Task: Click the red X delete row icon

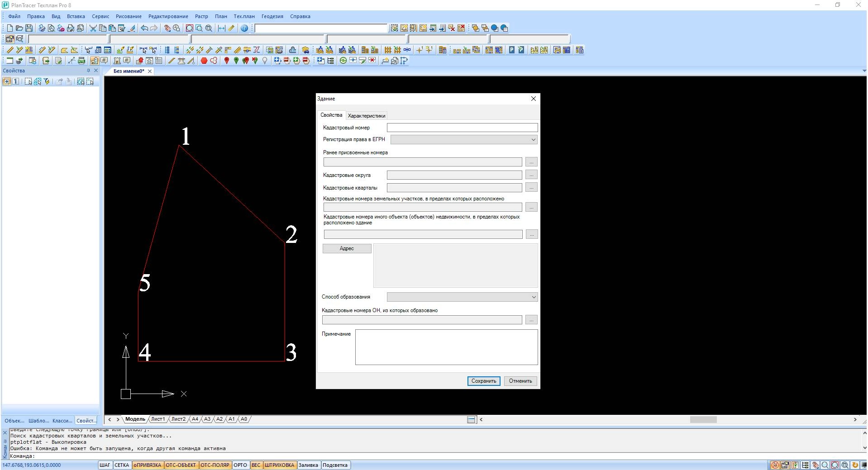Action: tap(372, 61)
